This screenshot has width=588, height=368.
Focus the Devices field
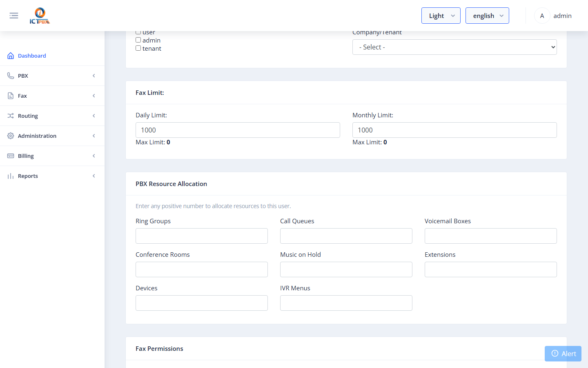tap(202, 303)
